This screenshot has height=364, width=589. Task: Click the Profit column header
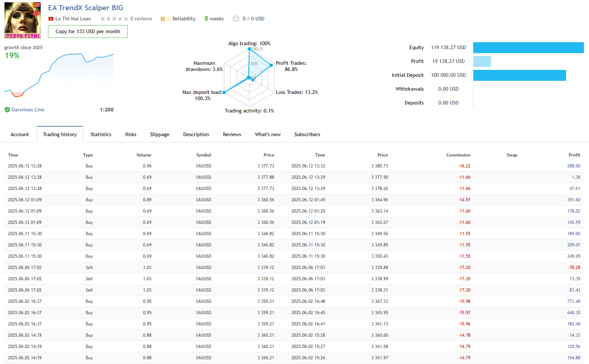point(574,155)
